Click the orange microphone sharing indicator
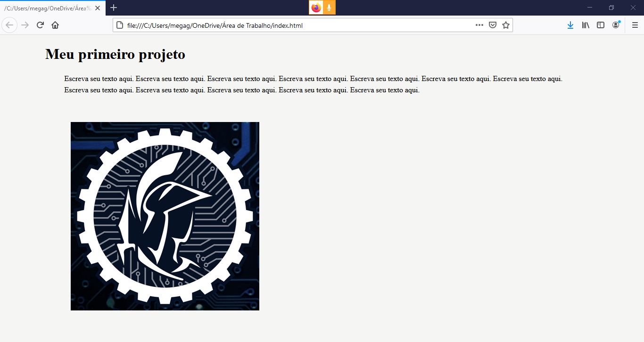Viewport: 644px width, 342px height. click(x=329, y=8)
